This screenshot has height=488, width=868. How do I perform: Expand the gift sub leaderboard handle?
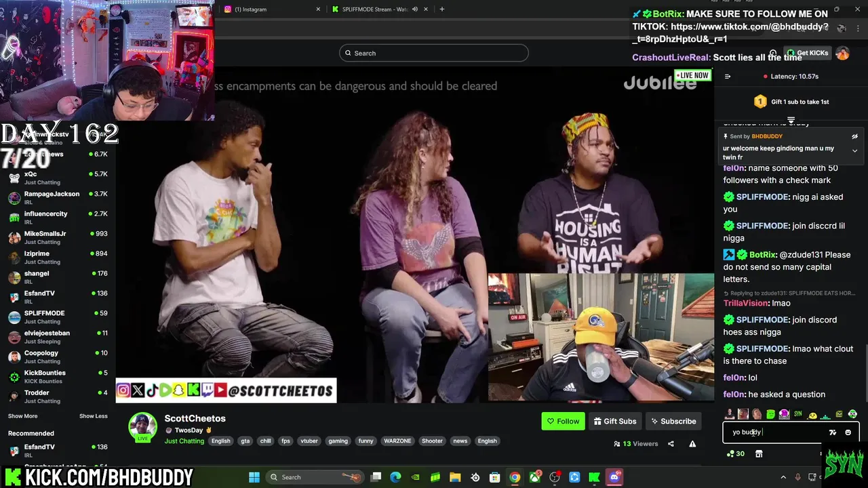point(791,120)
